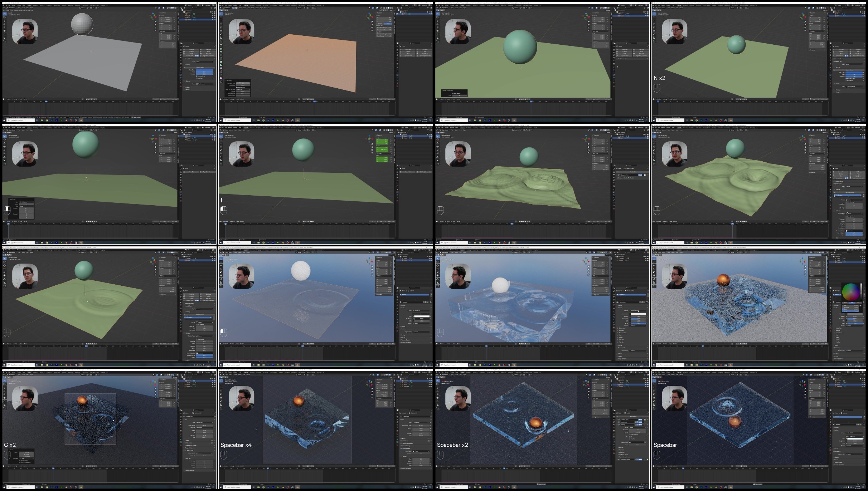The height and width of the screenshot is (491, 868).
Task: In the 'N x2' frame, hide Sphere with its eye icon
Action: point(862,16)
